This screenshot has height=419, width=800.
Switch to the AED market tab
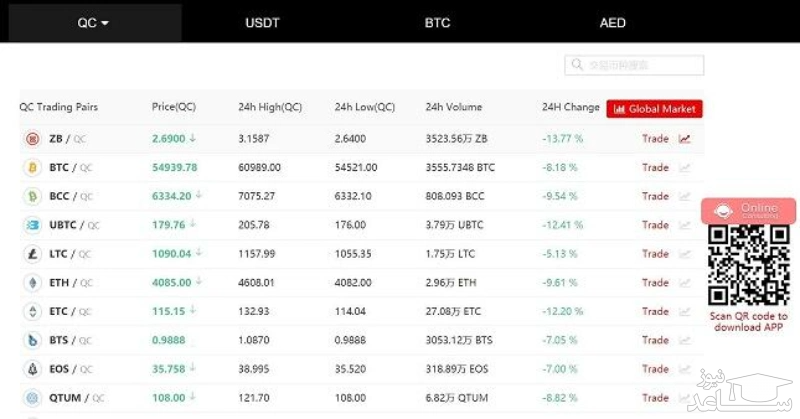[612, 22]
